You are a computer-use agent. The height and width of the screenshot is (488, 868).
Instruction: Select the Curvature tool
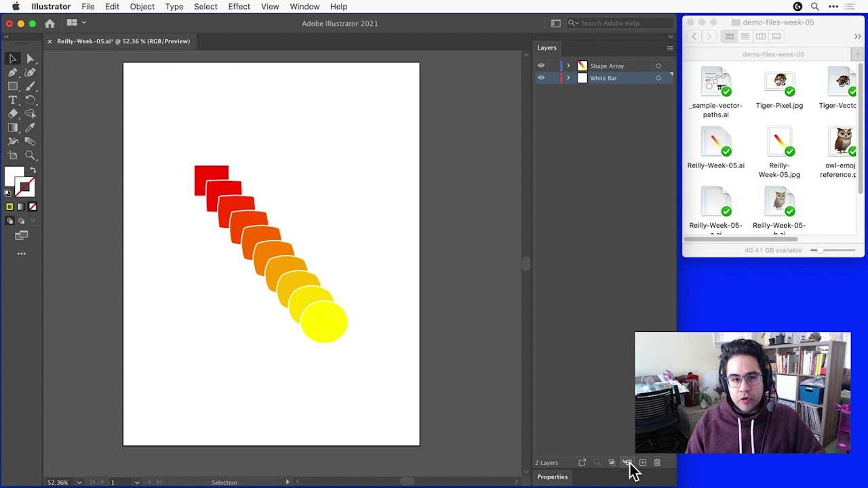[31, 73]
